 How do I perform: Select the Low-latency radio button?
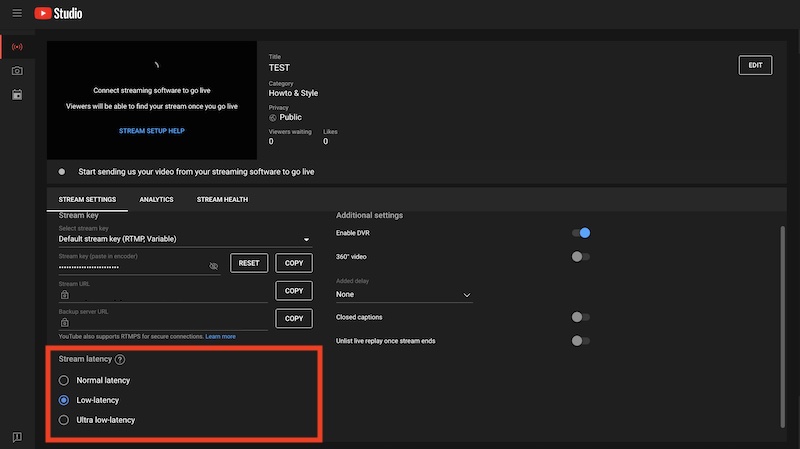point(64,401)
